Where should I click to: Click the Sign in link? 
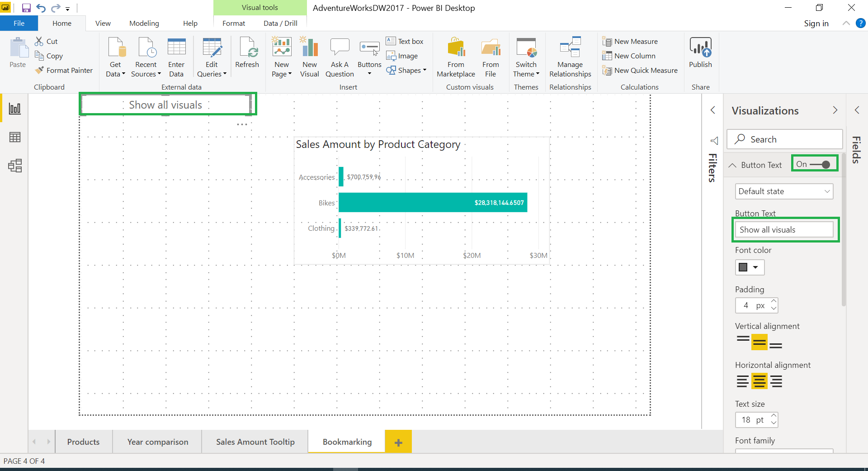[x=816, y=23]
